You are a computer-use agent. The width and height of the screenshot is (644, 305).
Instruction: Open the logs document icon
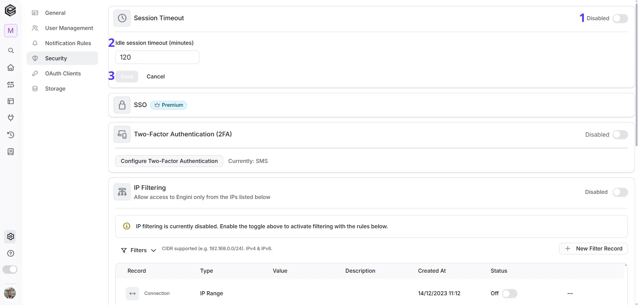pos(11,151)
